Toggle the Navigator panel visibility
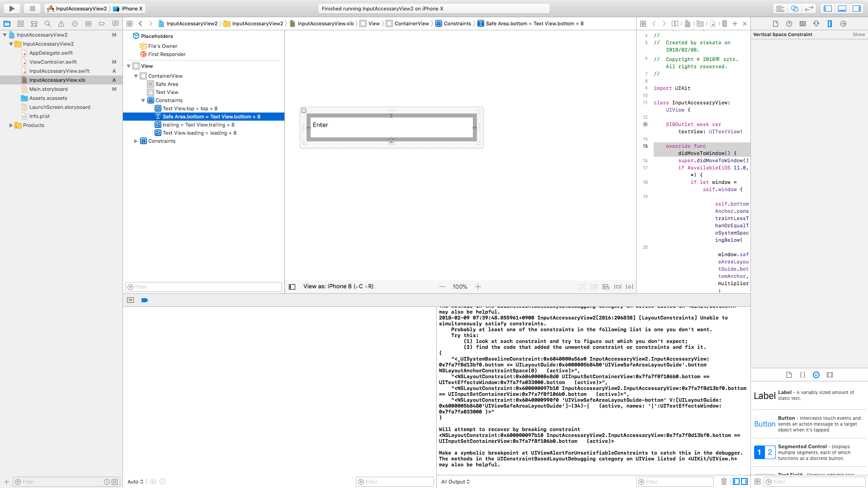The width and height of the screenshot is (868, 488). (828, 8)
